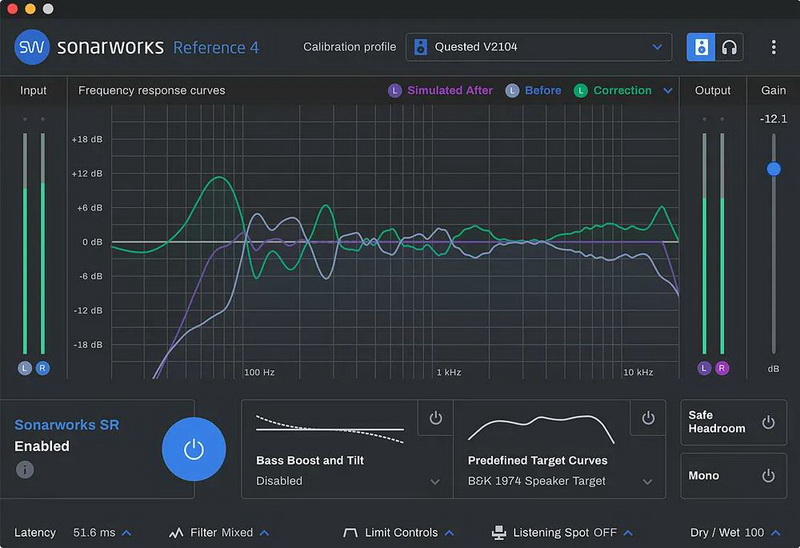The image size is (800, 548).
Task: Adjust the Gain slider handle
Action: coord(773,169)
